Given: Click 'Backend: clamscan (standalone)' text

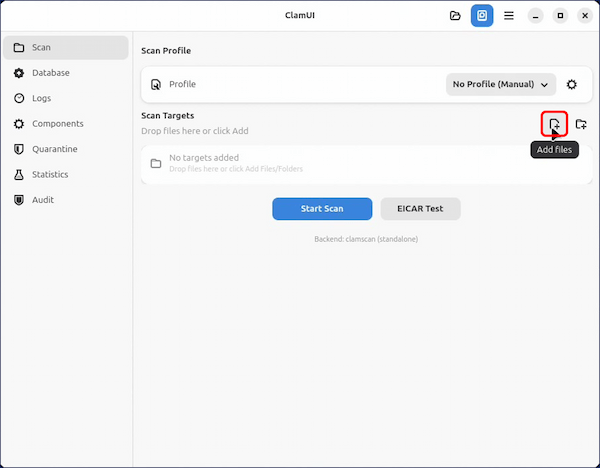Looking at the screenshot, I should point(366,239).
